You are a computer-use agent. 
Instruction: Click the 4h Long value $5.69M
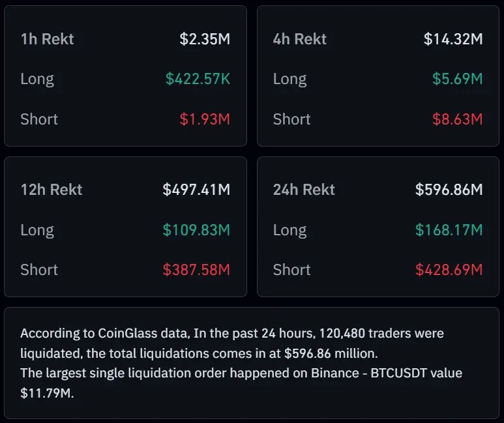pyautogui.click(x=457, y=80)
